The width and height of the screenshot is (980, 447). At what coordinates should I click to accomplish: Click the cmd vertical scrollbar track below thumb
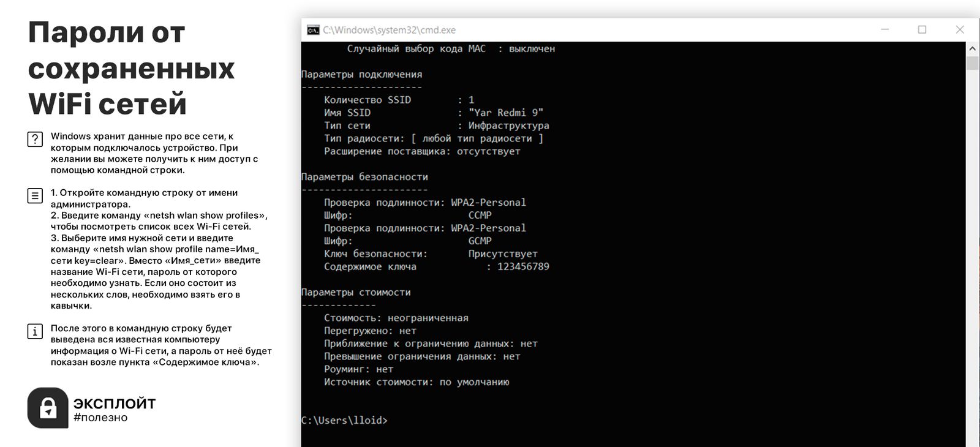coord(972,257)
